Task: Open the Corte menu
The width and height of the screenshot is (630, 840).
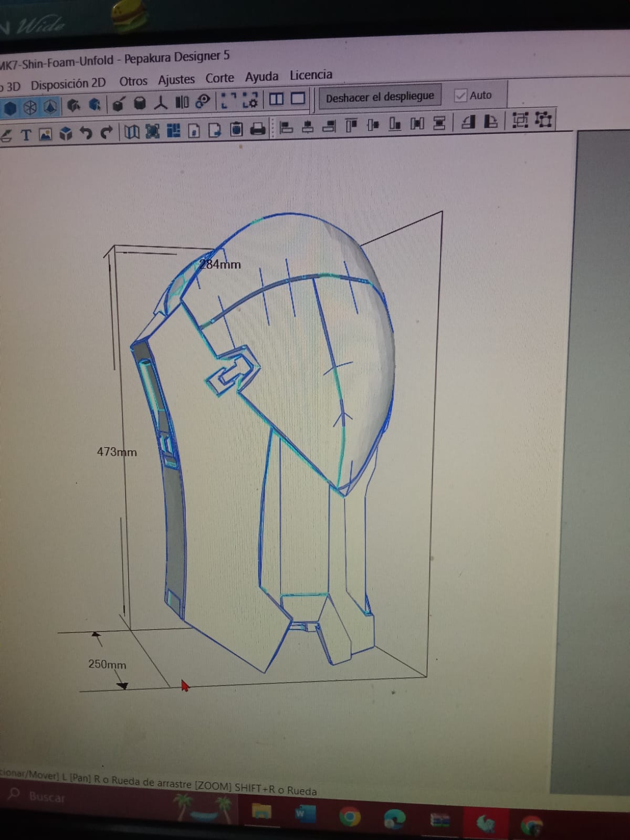Action: [x=219, y=78]
